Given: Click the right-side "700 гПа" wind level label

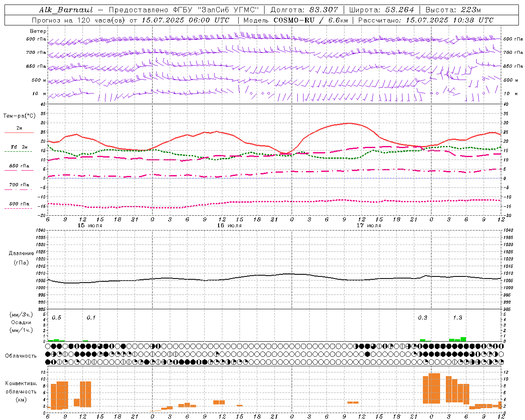Looking at the screenshot, I should point(513,52).
